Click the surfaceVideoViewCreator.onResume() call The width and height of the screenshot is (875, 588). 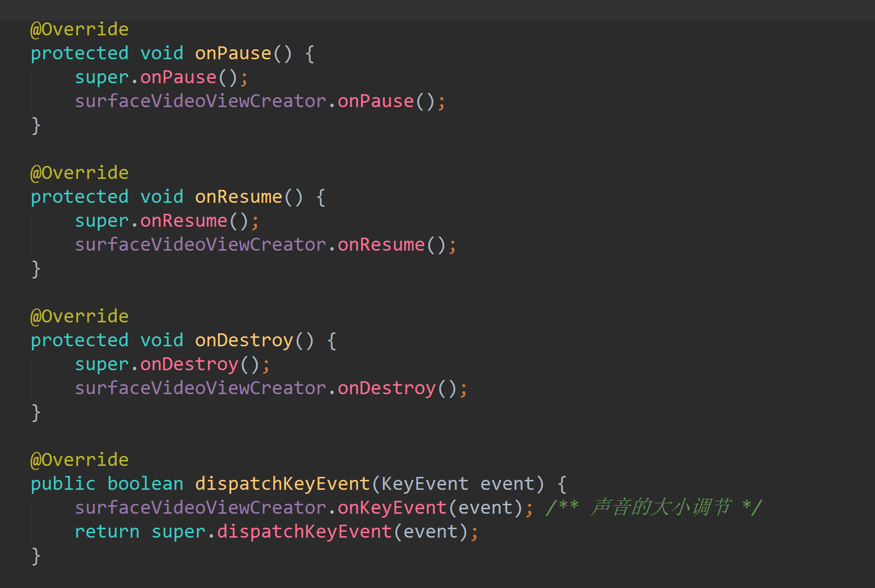point(265,245)
